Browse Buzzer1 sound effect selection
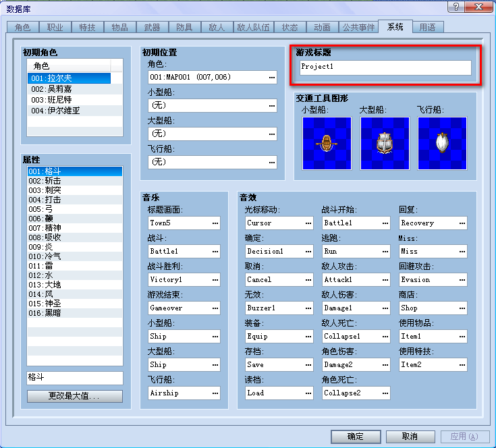 point(308,308)
